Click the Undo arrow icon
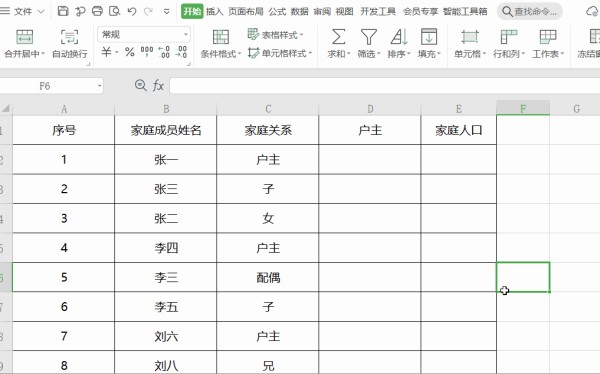The image size is (600, 374). pyautogui.click(x=132, y=11)
